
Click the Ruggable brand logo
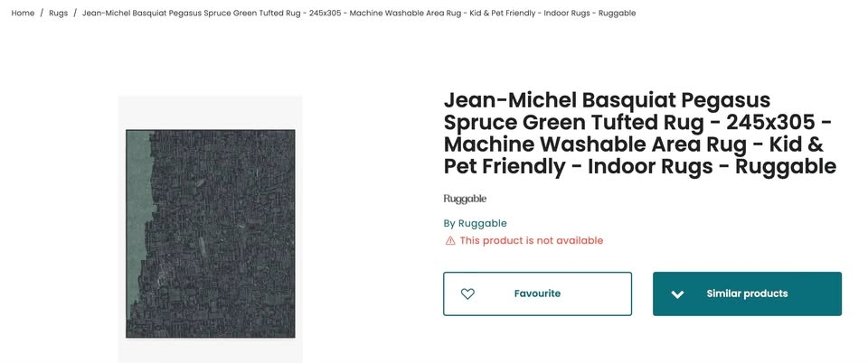465,199
